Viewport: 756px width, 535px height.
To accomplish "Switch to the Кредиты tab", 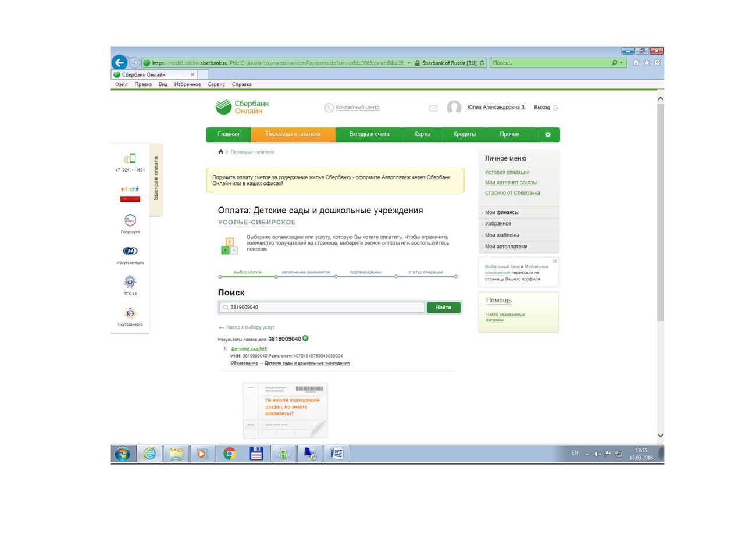I will 465,134.
